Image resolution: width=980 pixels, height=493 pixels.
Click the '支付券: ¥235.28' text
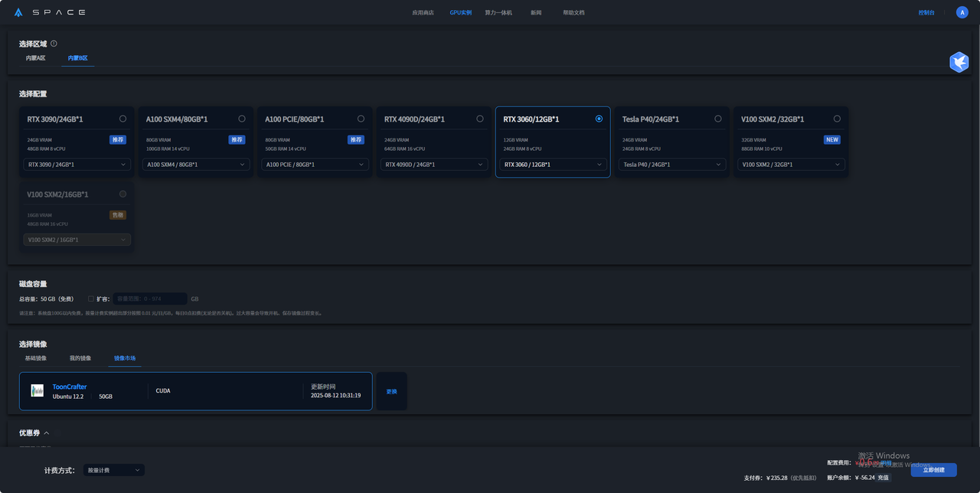pyautogui.click(x=765, y=478)
